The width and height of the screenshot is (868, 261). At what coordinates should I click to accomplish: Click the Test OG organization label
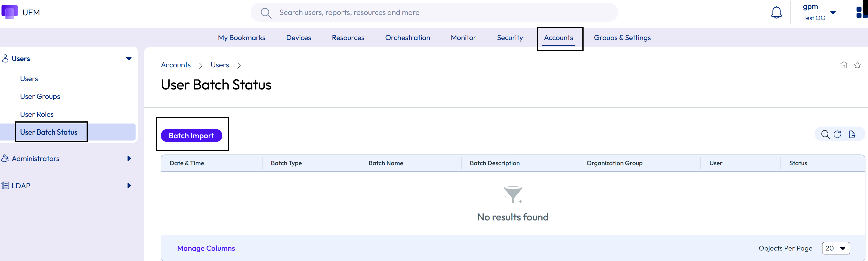pos(814,18)
